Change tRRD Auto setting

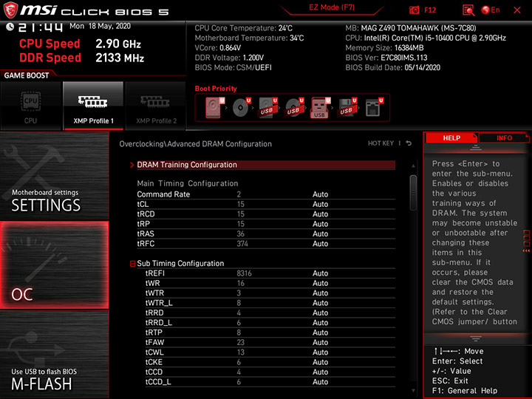[320, 313]
